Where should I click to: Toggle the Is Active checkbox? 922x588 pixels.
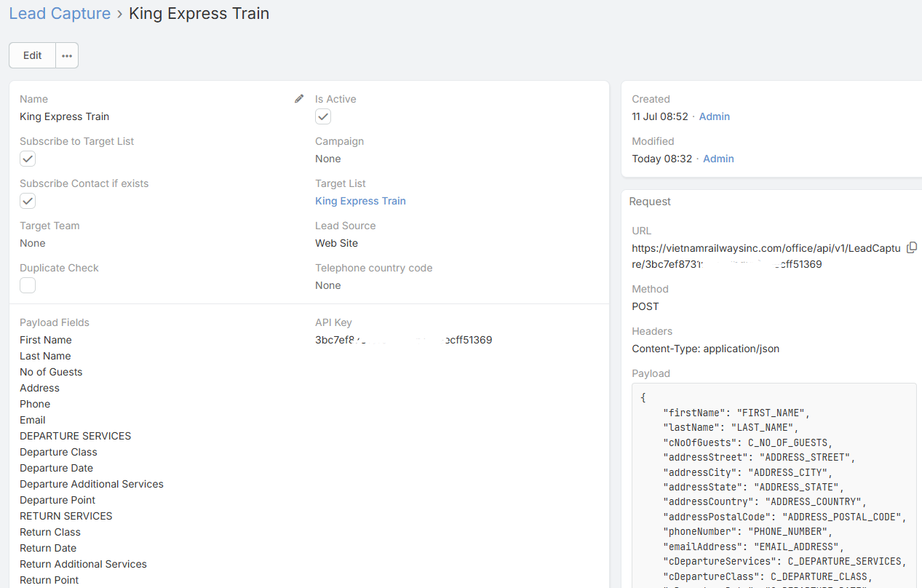tap(323, 116)
